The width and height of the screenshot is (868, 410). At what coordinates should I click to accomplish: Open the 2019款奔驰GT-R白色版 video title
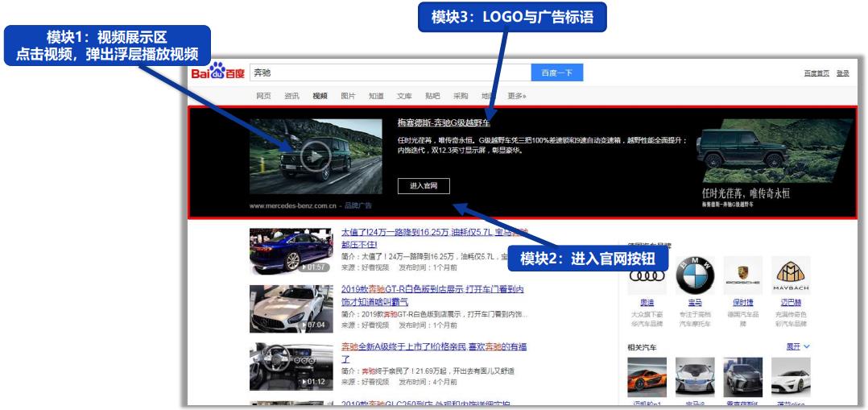[x=433, y=296]
